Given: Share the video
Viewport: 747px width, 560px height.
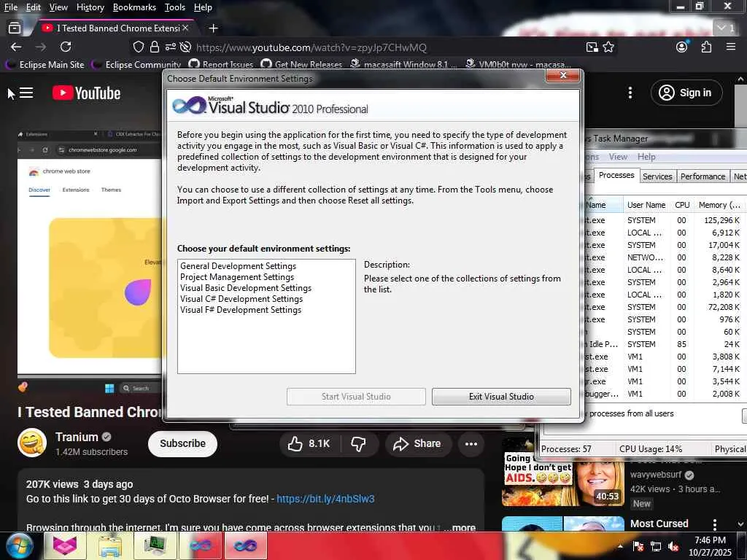Looking at the screenshot, I should point(417,443).
